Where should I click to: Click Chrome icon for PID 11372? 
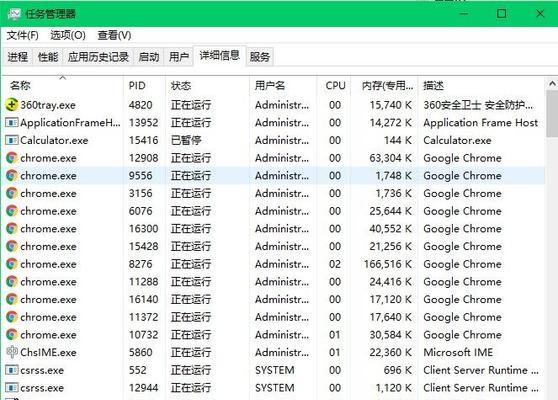click(12, 317)
